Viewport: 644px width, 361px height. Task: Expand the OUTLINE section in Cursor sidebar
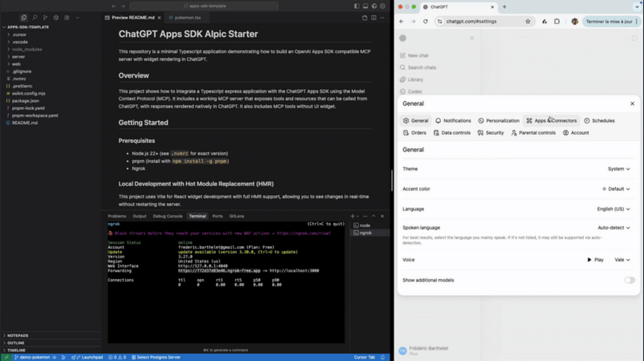[x=16, y=343]
